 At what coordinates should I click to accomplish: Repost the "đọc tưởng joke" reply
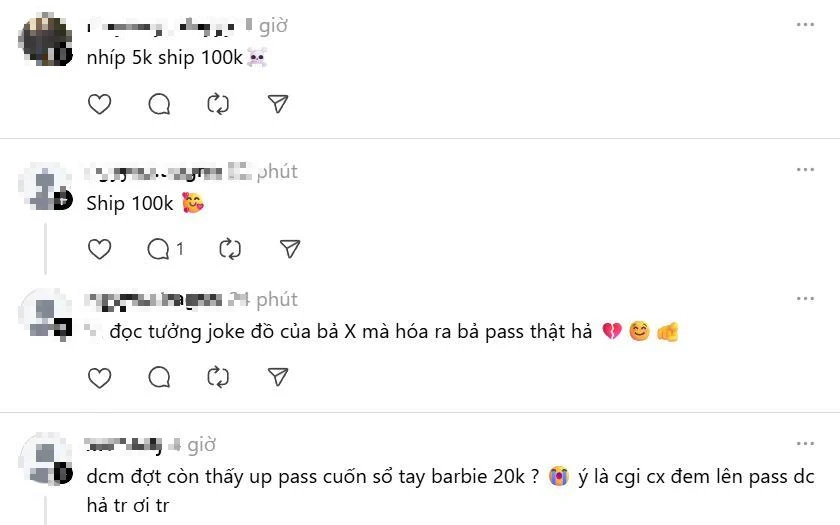coord(218,378)
